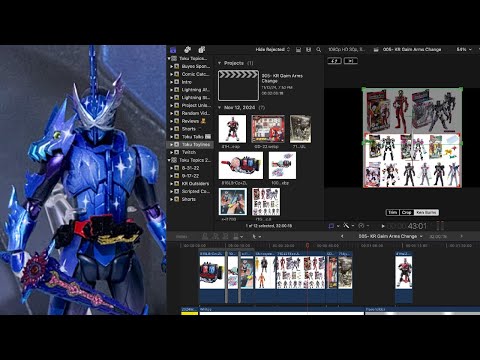Collapse the Toku Topics library
480x360 pixels.
coord(169,58)
